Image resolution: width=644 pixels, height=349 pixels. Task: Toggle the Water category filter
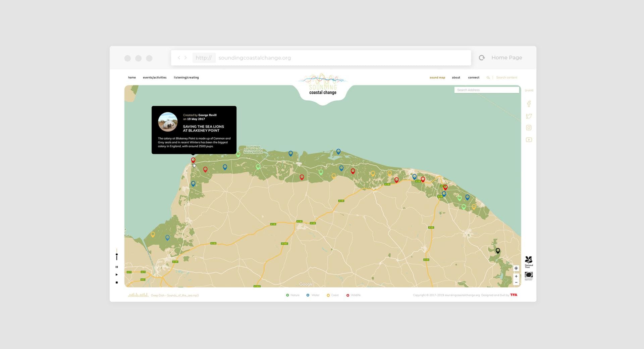(313, 295)
